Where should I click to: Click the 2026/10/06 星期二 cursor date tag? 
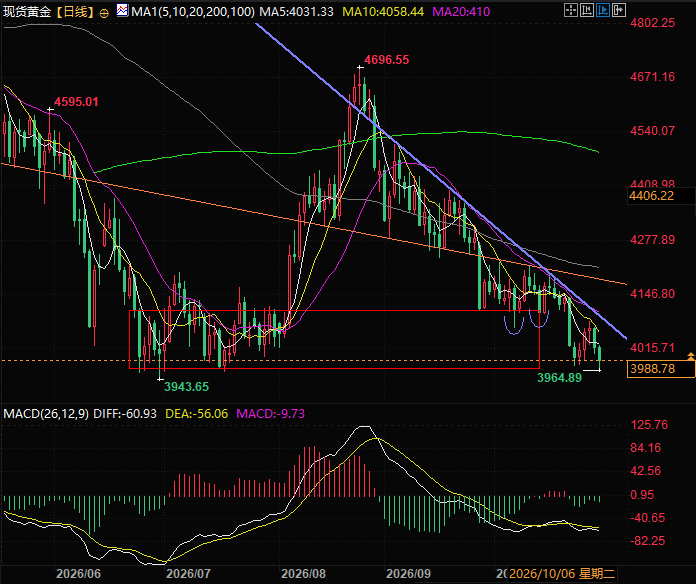562,574
